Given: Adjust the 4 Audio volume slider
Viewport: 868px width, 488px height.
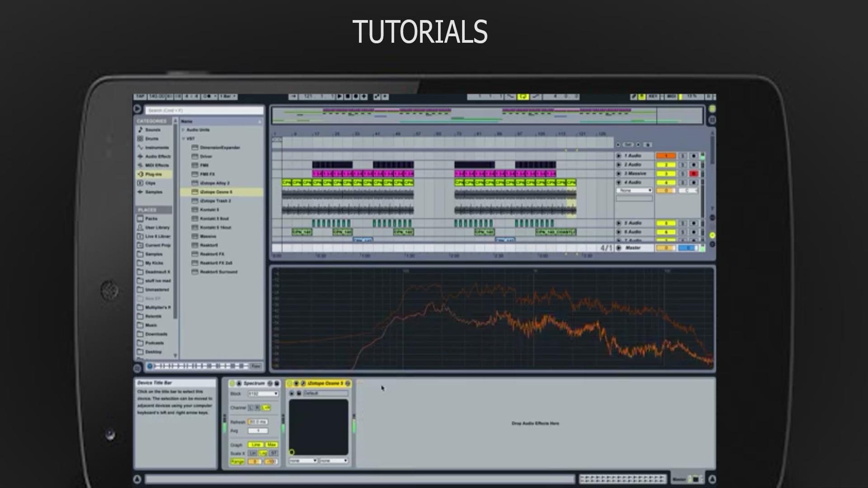Looking at the screenshot, I should click(x=666, y=191).
